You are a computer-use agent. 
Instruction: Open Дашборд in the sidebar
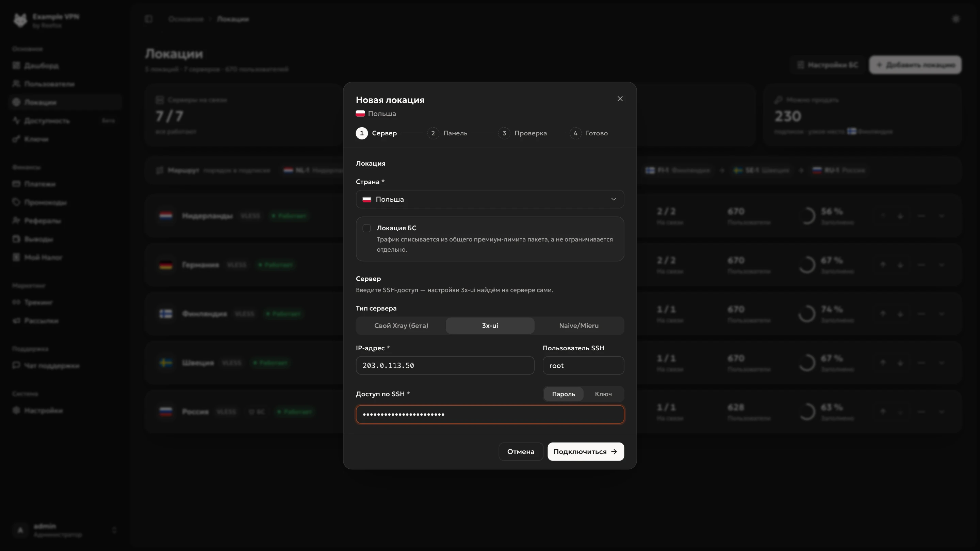(x=65, y=65)
